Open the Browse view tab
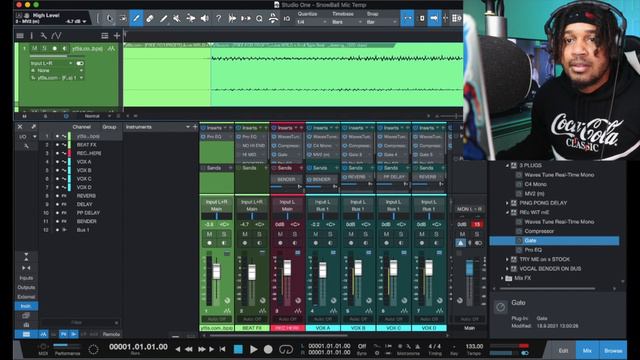 613,350
